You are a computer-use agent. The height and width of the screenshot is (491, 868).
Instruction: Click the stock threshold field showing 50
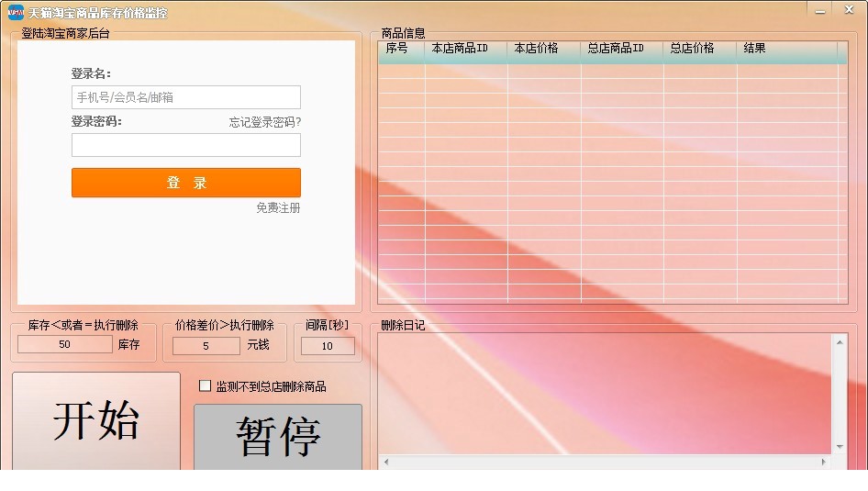pyautogui.click(x=65, y=344)
